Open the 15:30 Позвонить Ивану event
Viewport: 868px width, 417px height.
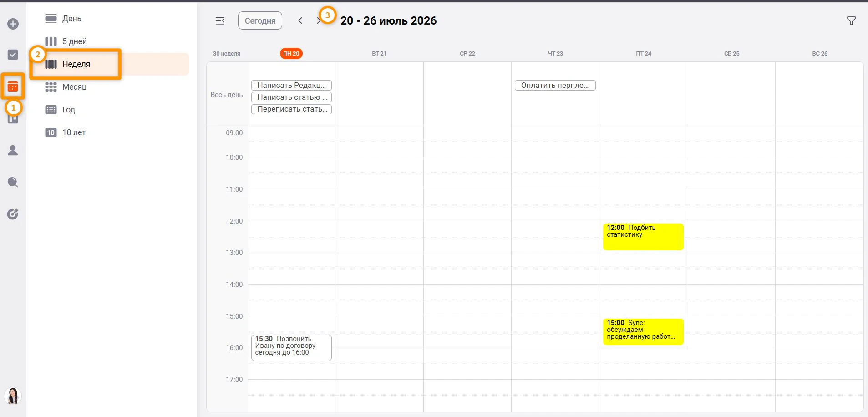[291, 347]
